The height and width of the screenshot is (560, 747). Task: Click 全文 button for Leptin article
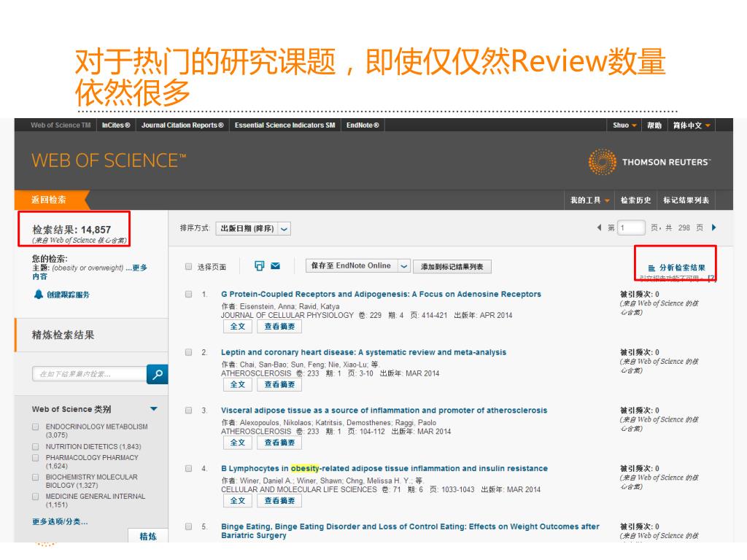(x=238, y=385)
